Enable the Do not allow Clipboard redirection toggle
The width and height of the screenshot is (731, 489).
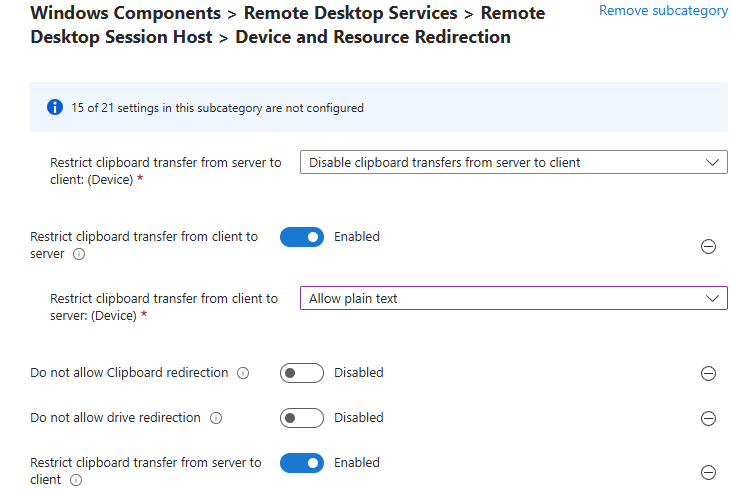302,373
